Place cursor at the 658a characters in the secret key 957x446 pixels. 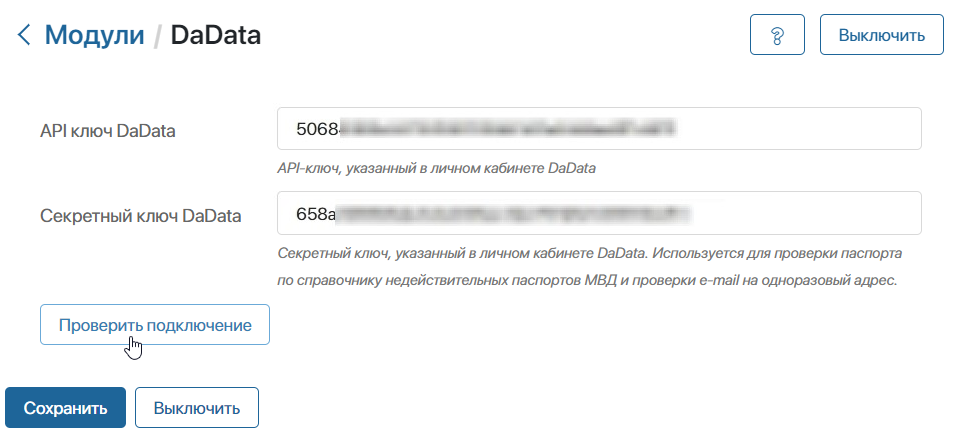pyautogui.click(x=316, y=214)
